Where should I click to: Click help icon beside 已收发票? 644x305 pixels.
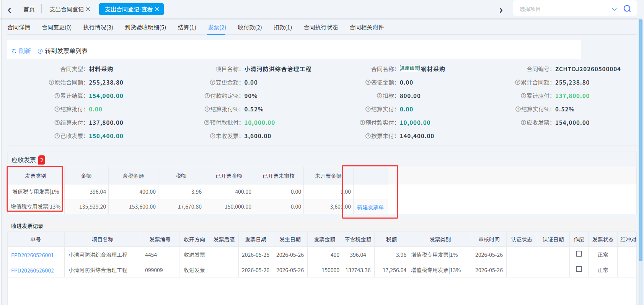(x=57, y=136)
